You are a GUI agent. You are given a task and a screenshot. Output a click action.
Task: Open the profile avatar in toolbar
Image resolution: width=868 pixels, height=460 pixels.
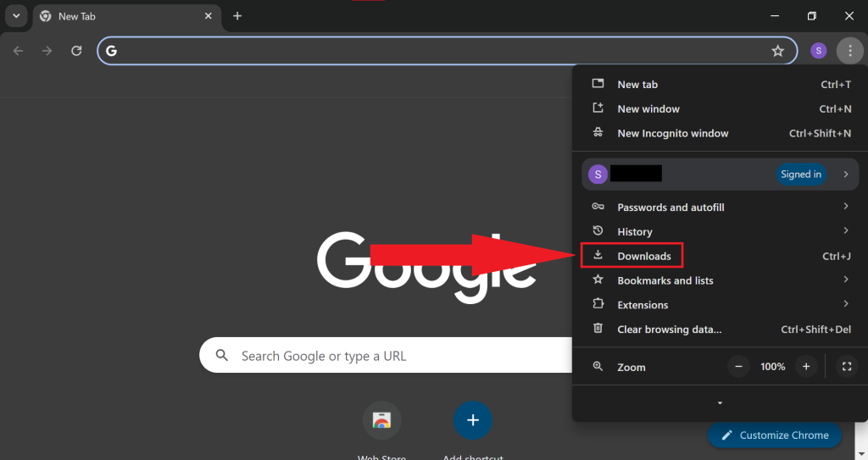coord(819,51)
